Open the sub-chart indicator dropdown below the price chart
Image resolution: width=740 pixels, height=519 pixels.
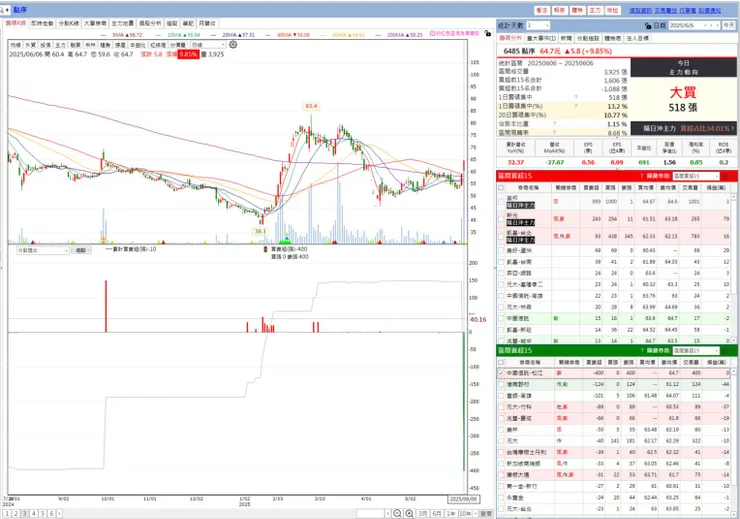pos(43,251)
